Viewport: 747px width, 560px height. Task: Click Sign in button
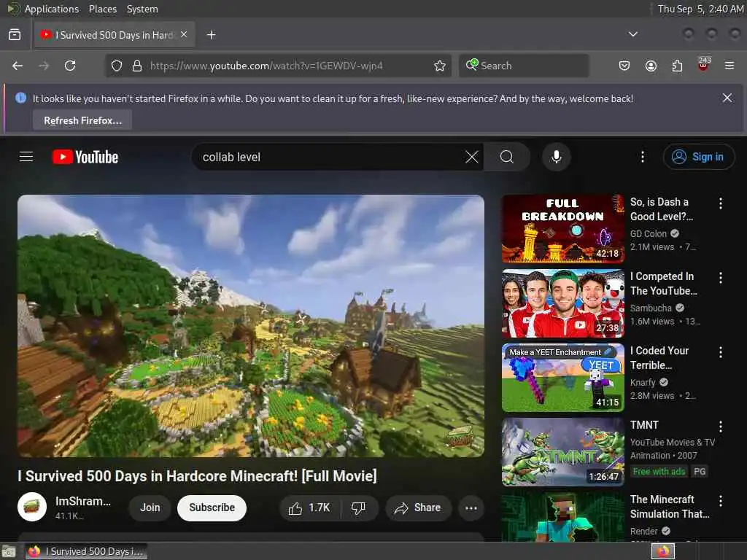[698, 157]
